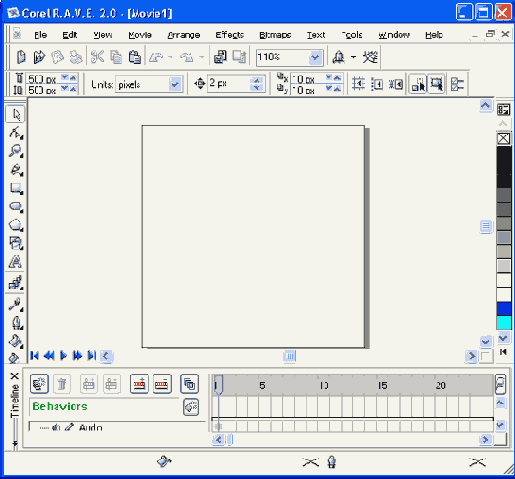Toggle mute icon on Audio track

[x=56, y=427]
